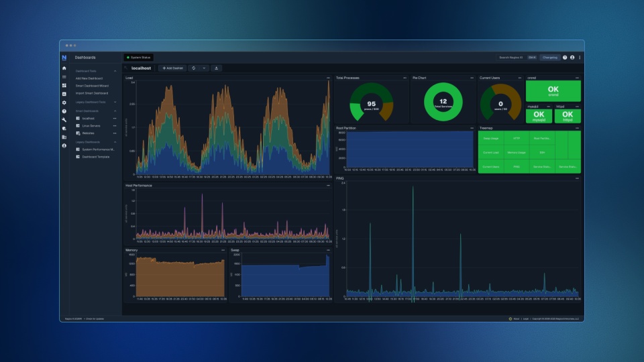Click the mysqld OK status tile

tap(539, 116)
